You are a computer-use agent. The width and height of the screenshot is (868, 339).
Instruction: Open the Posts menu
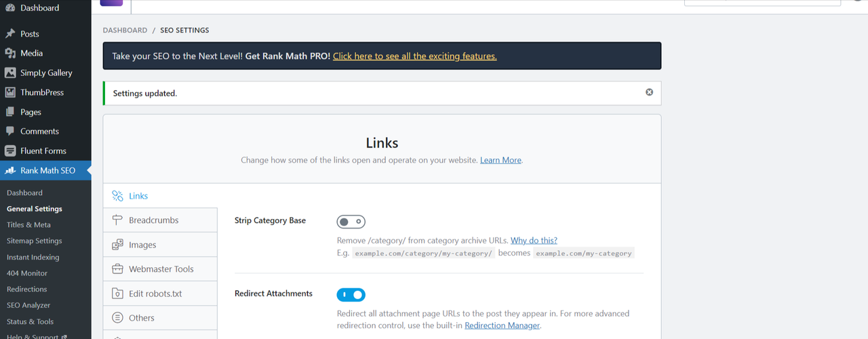(45, 34)
